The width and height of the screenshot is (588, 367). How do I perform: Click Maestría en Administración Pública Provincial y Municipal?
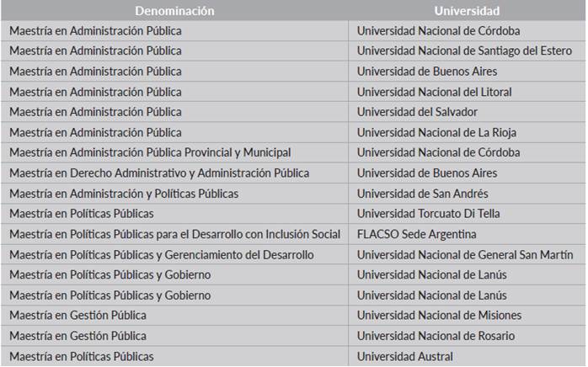tap(150, 152)
